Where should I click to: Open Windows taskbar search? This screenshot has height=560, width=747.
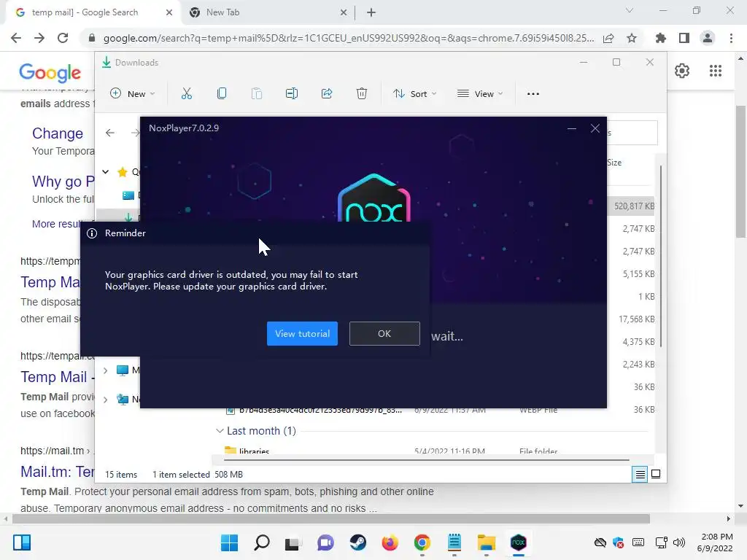[x=262, y=542]
